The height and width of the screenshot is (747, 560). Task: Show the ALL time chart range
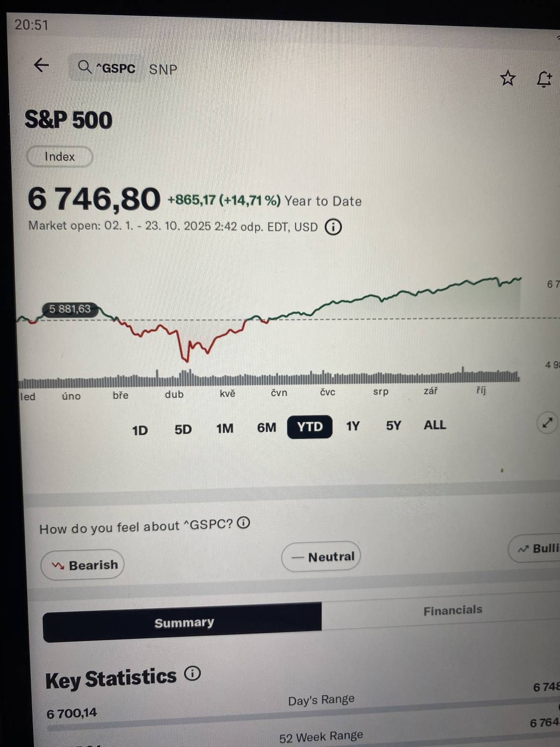[x=434, y=425]
